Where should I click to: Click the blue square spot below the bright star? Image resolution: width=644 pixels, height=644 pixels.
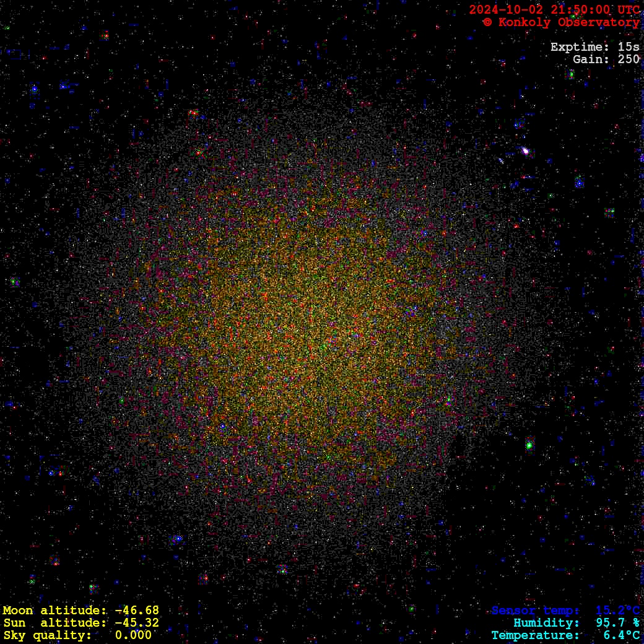pos(579,182)
